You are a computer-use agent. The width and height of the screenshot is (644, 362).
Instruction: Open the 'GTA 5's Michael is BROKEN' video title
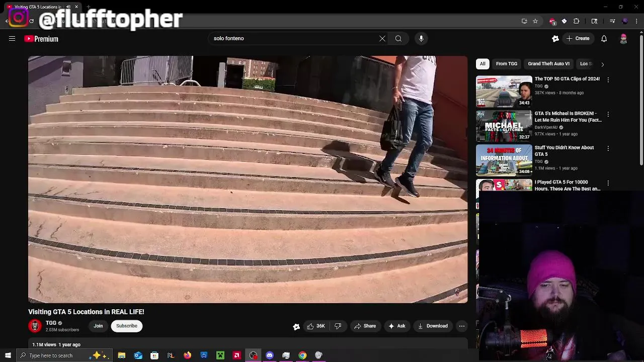tap(568, 117)
